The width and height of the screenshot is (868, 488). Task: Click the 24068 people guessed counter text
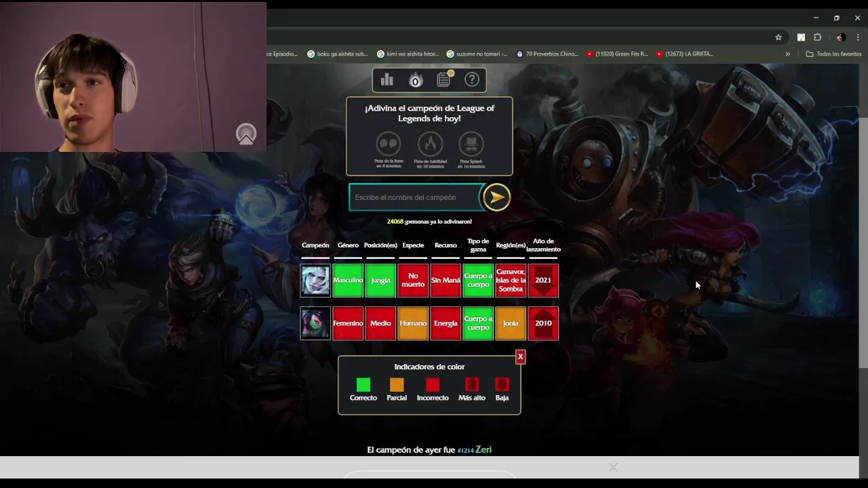click(x=429, y=222)
